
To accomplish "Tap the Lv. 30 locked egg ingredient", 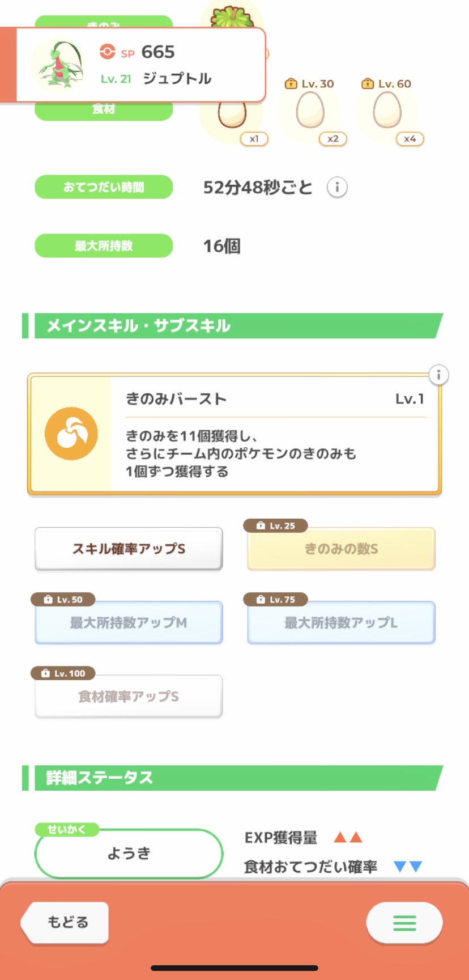I will tap(310, 111).
